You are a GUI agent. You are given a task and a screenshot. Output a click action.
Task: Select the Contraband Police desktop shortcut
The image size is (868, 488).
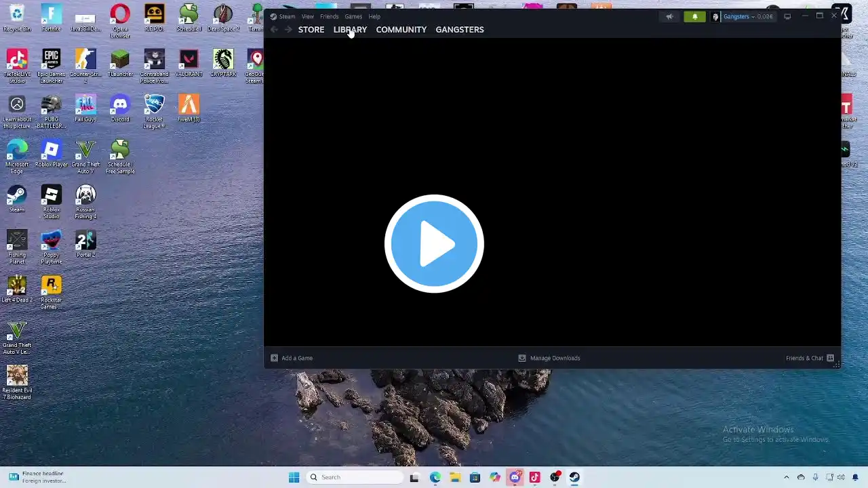click(x=154, y=66)
